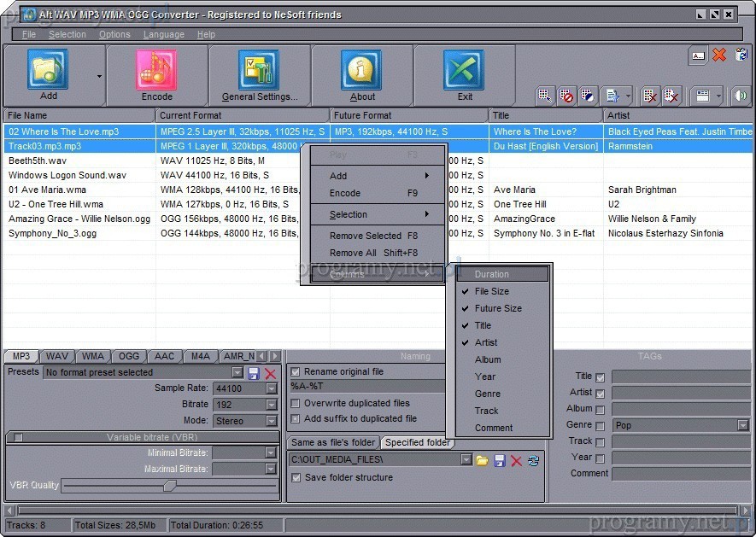Switch to the OGG format tab
756x537 pixels.
(x=129, y=356)
